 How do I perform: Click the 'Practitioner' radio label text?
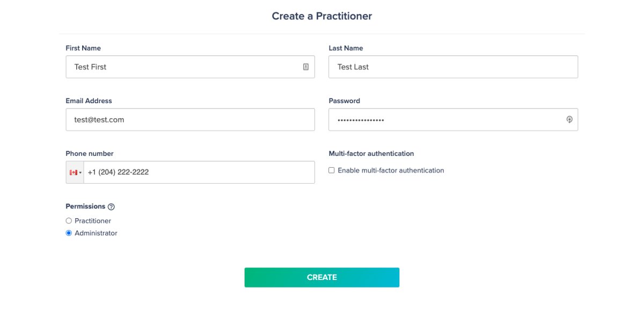click(x=93, y=221)
